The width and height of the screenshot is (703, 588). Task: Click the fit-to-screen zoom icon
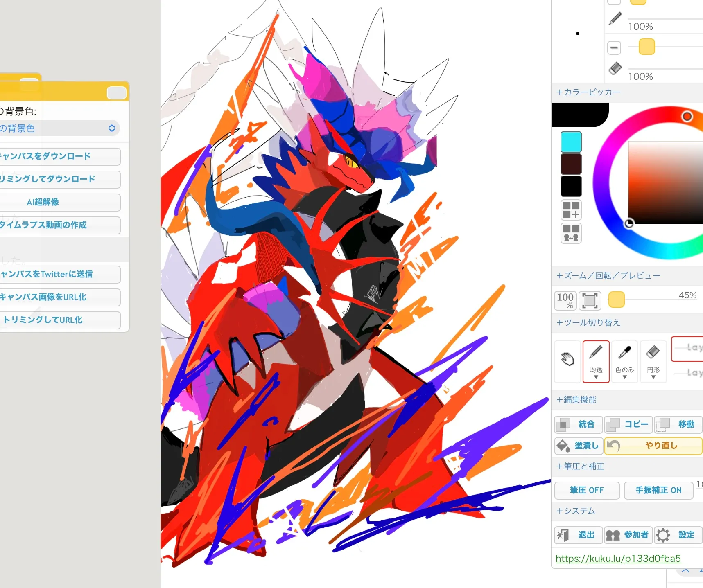tap(590, 300)
